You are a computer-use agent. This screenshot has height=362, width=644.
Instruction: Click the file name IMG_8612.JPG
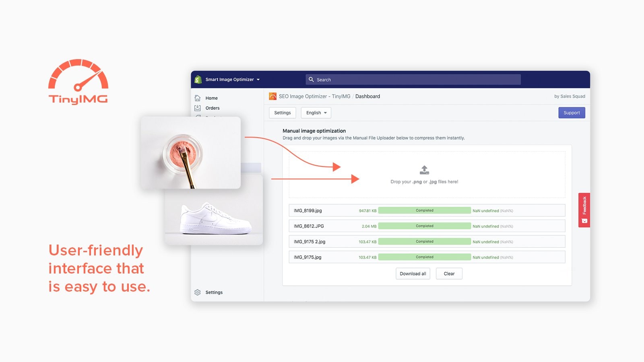(x=309, y=226)
